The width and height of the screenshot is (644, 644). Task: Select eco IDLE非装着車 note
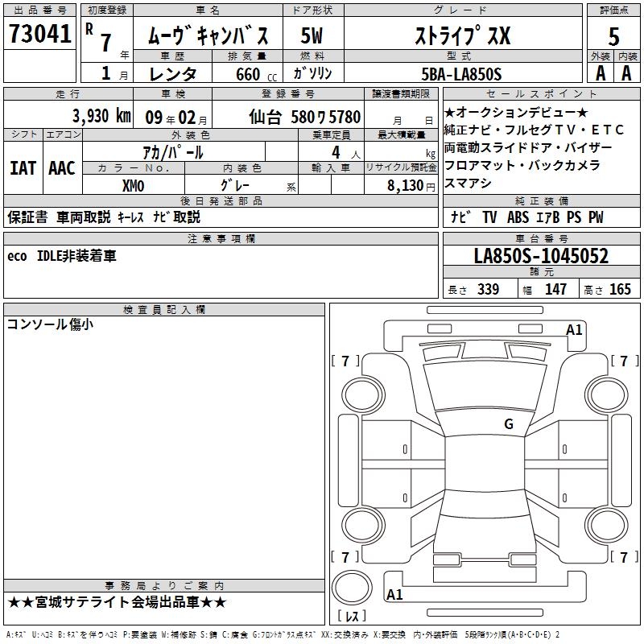click(x=62, y=256)
